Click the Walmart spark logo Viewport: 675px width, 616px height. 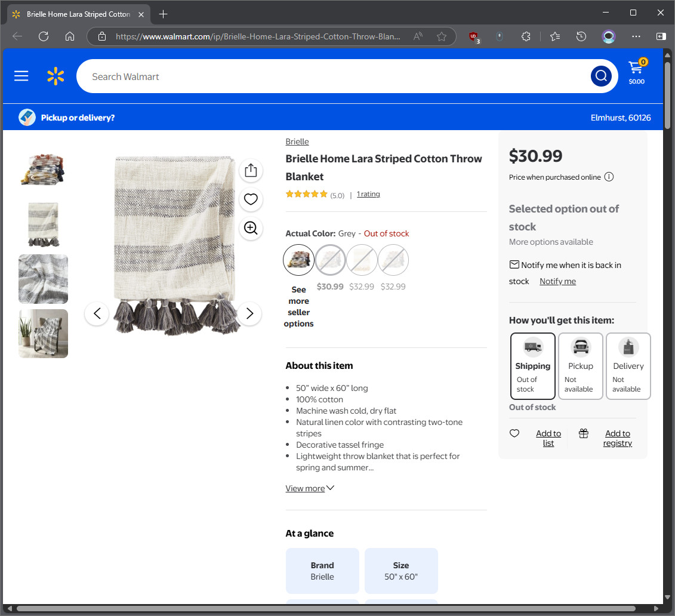(x=56, y=76)
